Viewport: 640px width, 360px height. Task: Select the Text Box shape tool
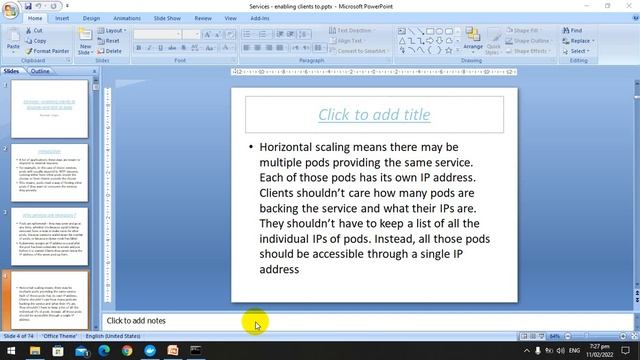coord(402,31)
